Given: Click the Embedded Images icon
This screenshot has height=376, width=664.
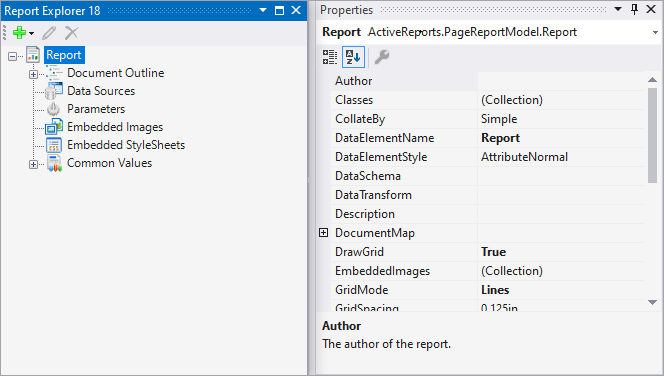Looking at the screenshot, I should pos(54,127).
